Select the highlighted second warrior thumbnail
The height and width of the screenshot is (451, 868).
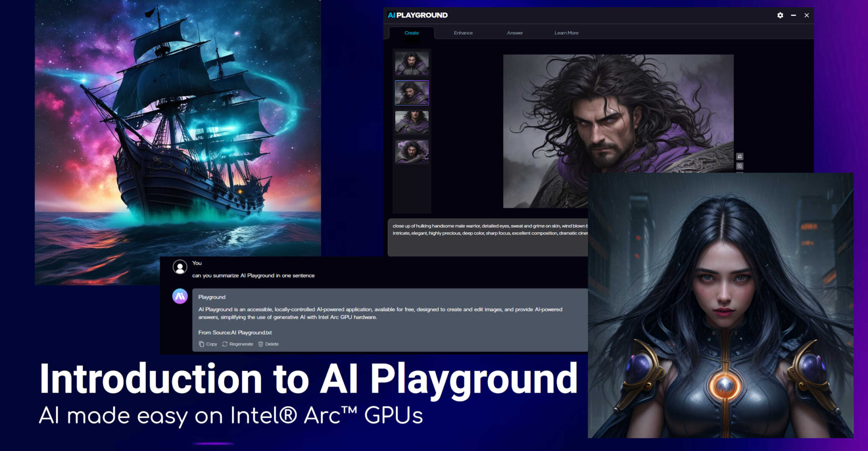tap(412, 93)
